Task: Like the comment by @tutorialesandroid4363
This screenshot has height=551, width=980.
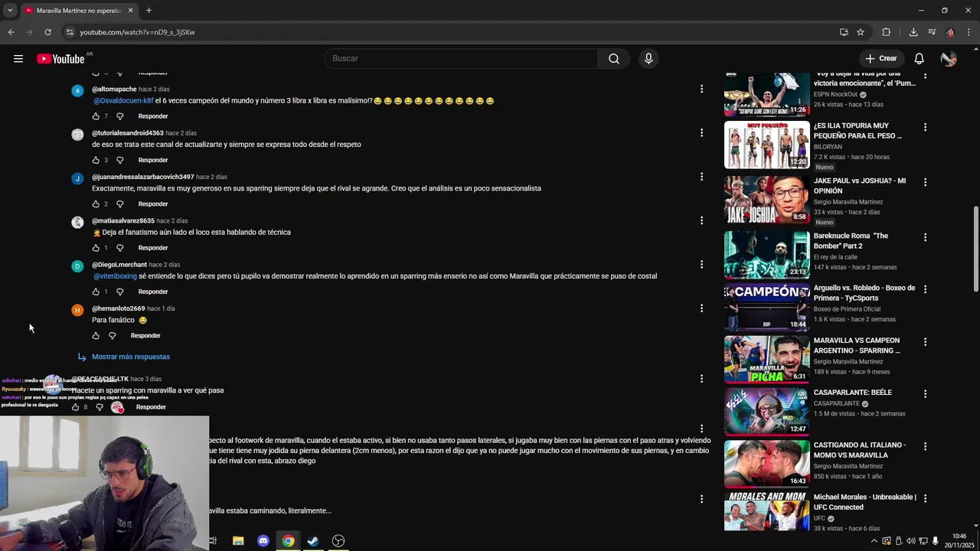Action: pyautogui.click(x=96, y=160)
